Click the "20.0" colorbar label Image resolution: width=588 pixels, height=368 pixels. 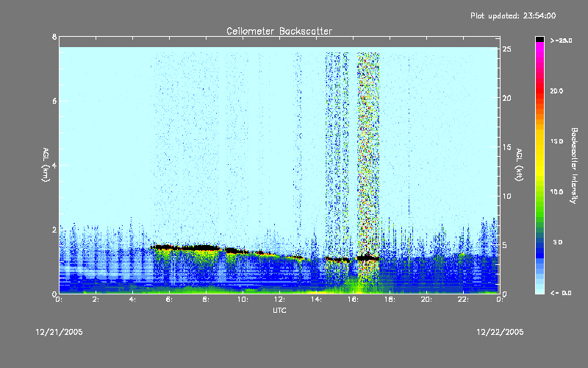click(556, 91)
